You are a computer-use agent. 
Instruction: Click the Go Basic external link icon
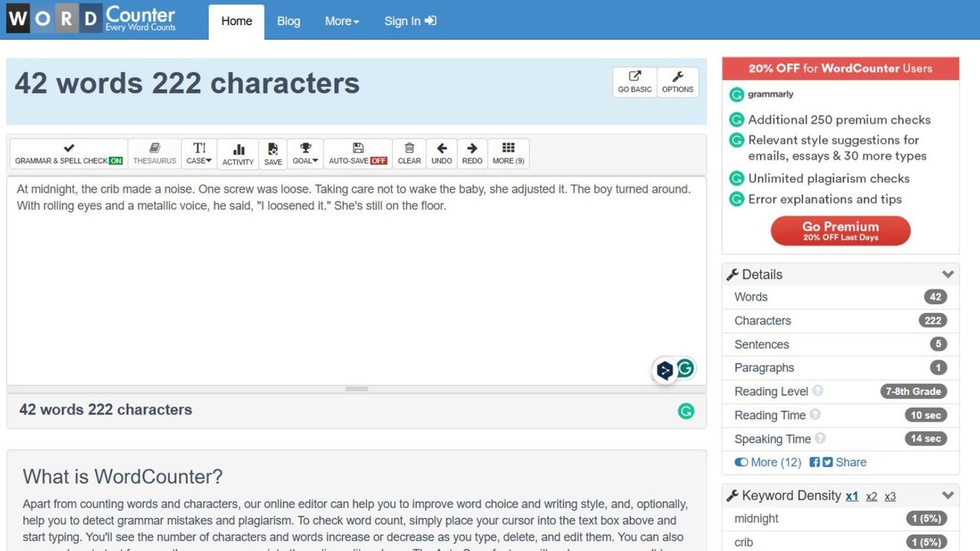pyautogui.click(x=635, y=77)
